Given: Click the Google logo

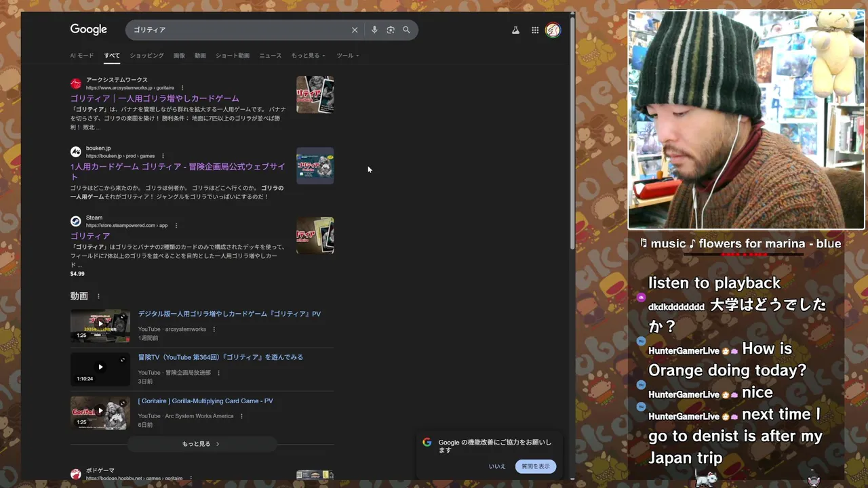Looking at the screenshot, I should [x=89, y=30].
